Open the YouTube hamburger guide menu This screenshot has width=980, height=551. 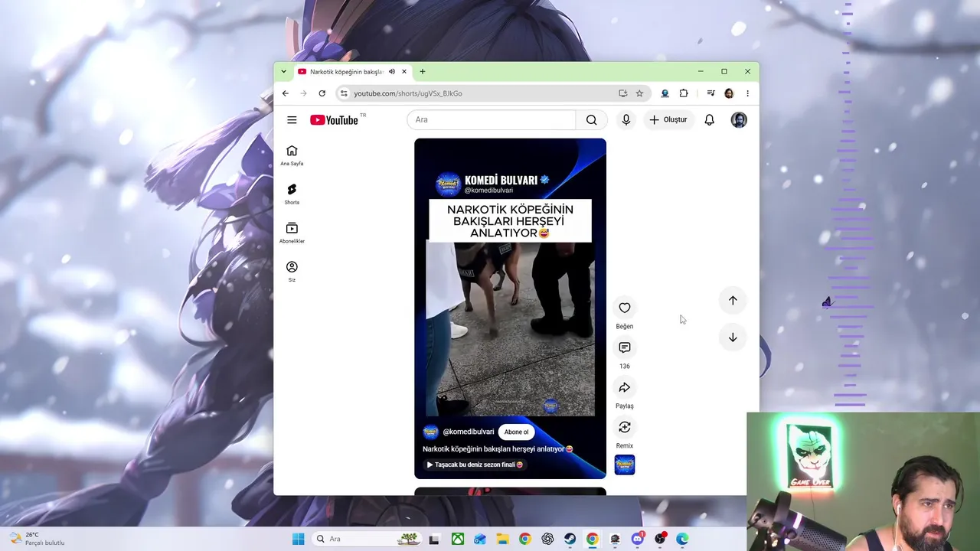(x=292, y=120)
